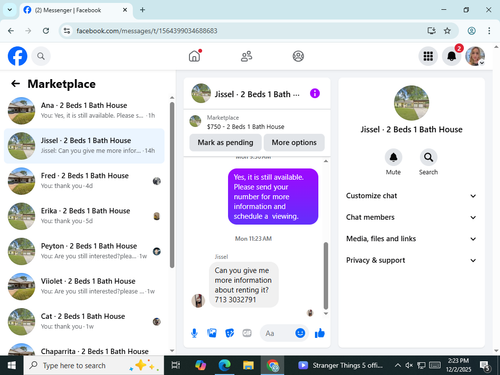Screen dimensions: 500x375
Task: Open Viiolet's 2 Beds 1 Bath conversation
Action: (84, 286)
